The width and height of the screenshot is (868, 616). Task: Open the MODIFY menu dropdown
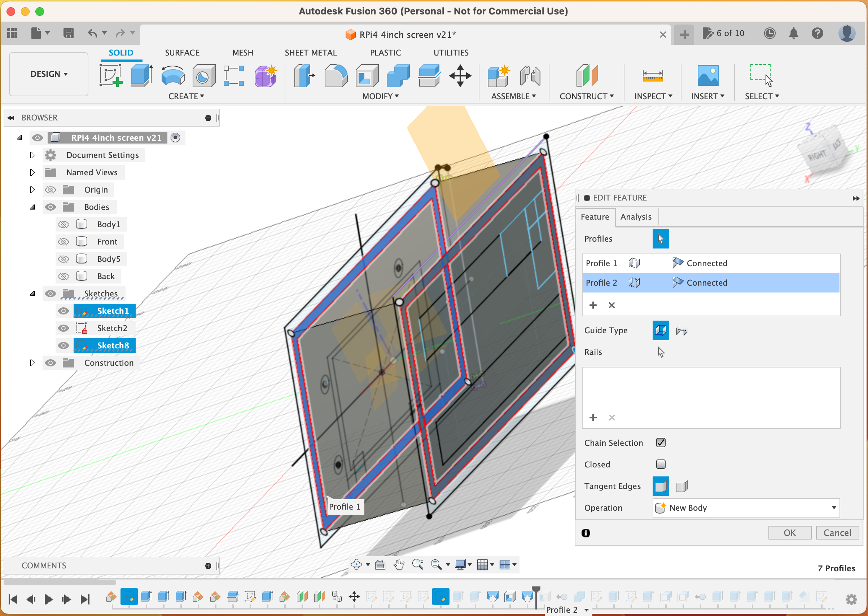380,96
